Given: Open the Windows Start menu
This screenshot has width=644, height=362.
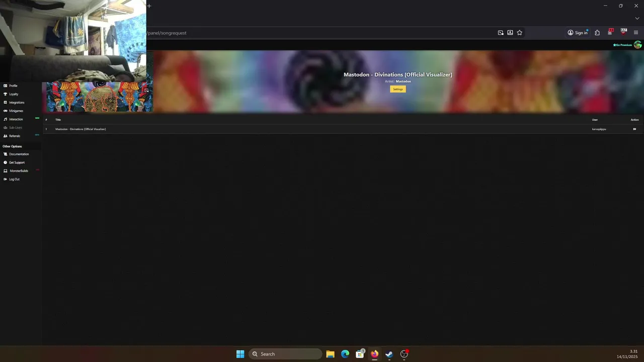Looking at the screenshot, I should (x=240, y=354).
